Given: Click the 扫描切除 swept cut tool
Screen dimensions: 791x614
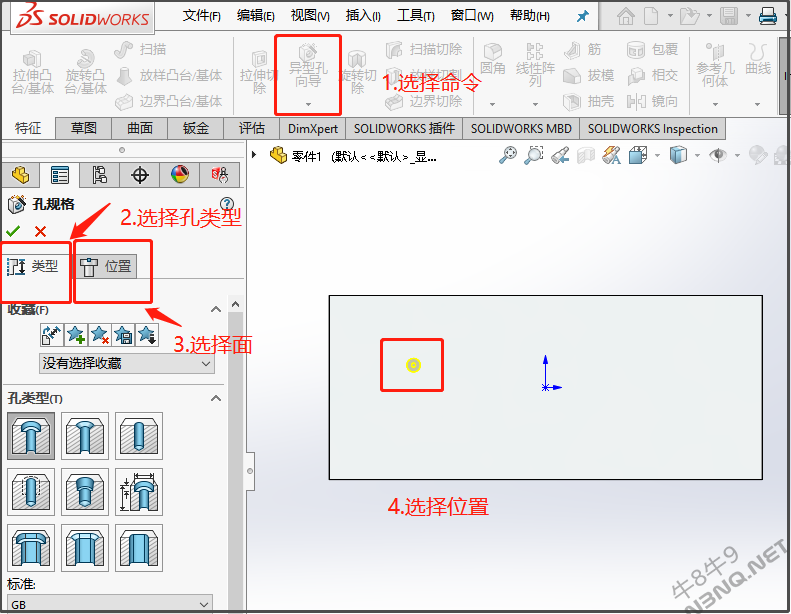Looking at the screenshot, I should coord(424,49).
